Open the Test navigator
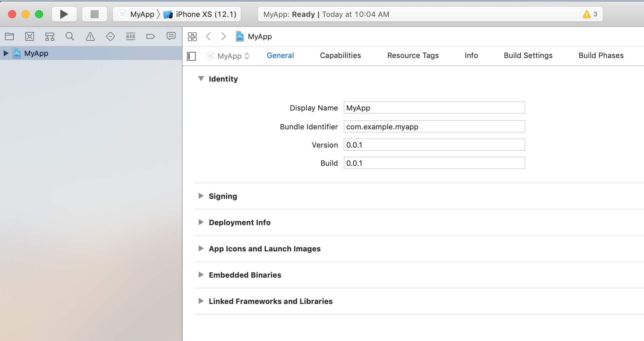The width and height of the screenshot is (644, 341). [110, 36]
